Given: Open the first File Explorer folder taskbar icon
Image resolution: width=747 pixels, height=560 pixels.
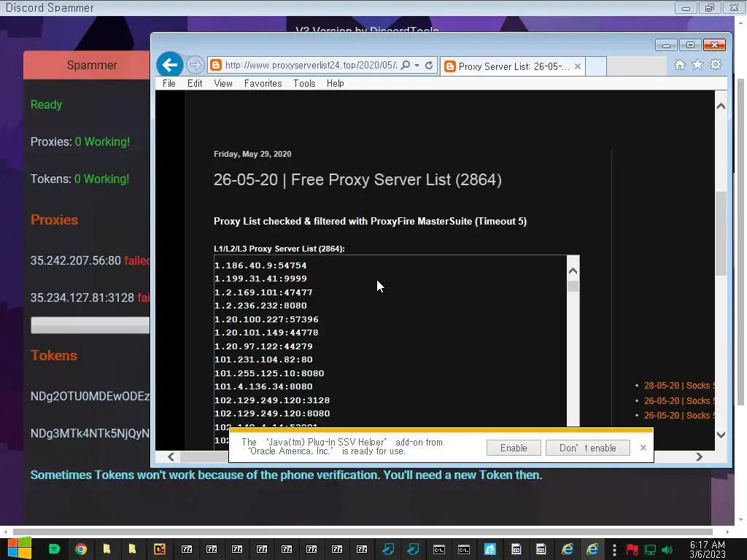Looking at the screenshot, I should pyautogui.click(x=107, y=549).
